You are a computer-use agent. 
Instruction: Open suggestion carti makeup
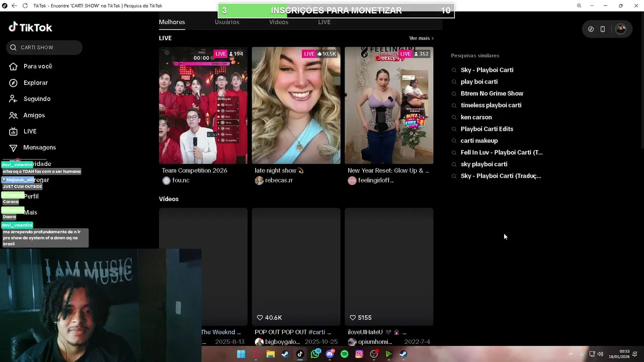(x=479, y=141)
